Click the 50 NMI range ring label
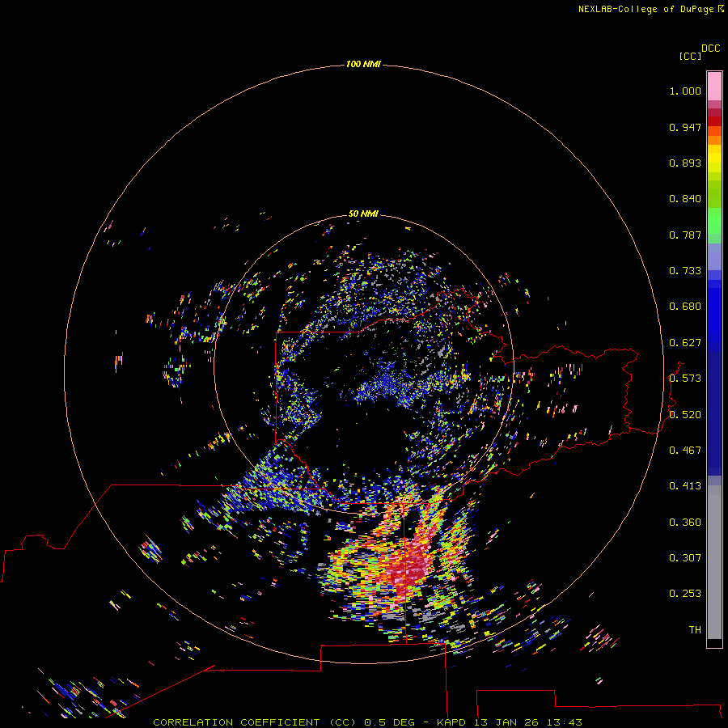The height and width of the screenshot is (728, 728). click(363, 214)
